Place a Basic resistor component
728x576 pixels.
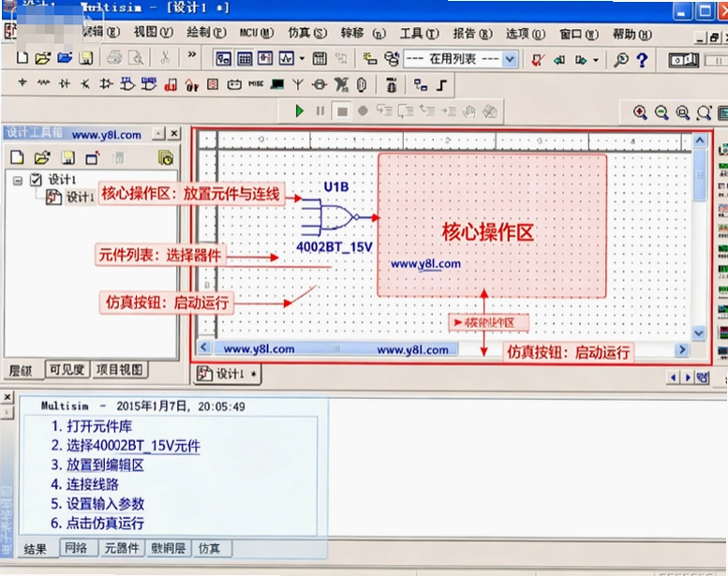(43, 83)
